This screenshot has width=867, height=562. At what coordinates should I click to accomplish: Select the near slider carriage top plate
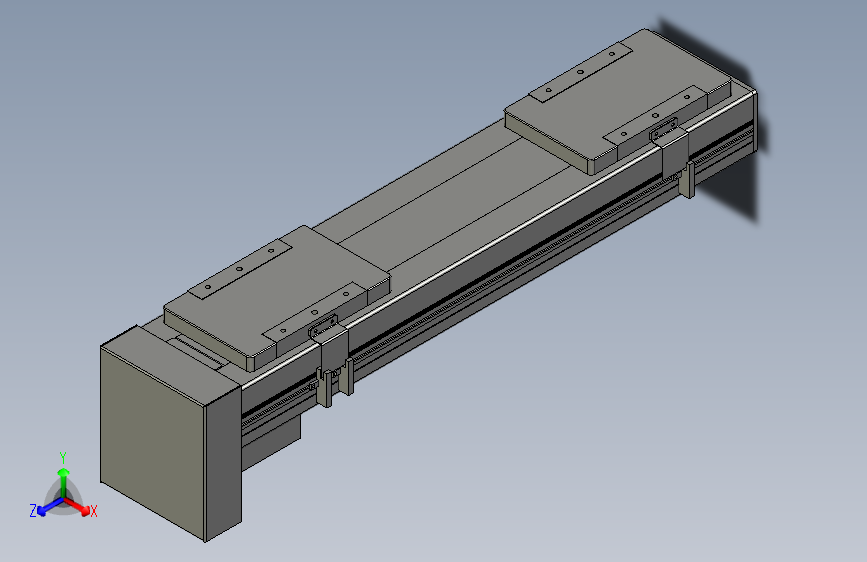tap(276, 296)
